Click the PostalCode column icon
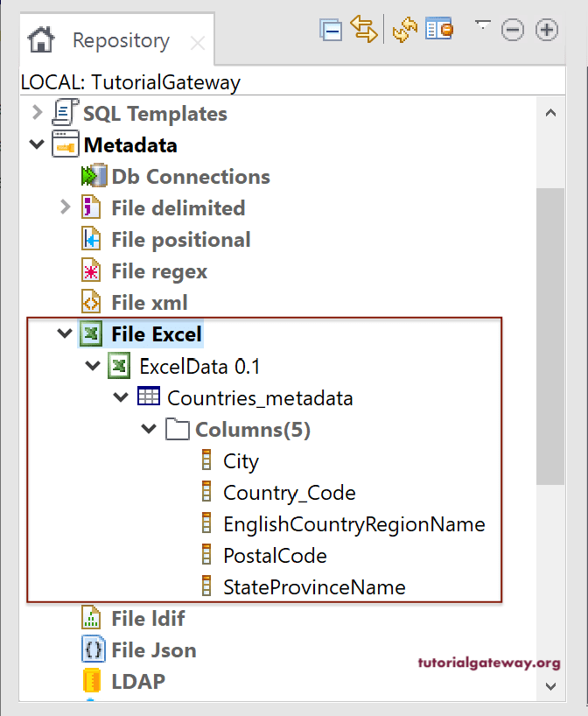The image size is (588, 716). (x=206, y=554)
